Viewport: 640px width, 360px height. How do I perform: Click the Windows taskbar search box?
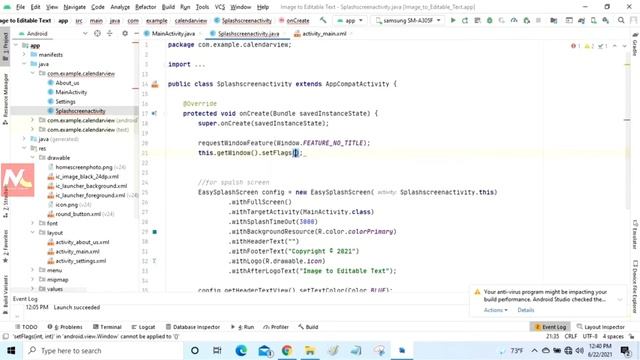[x=102, y=351]
